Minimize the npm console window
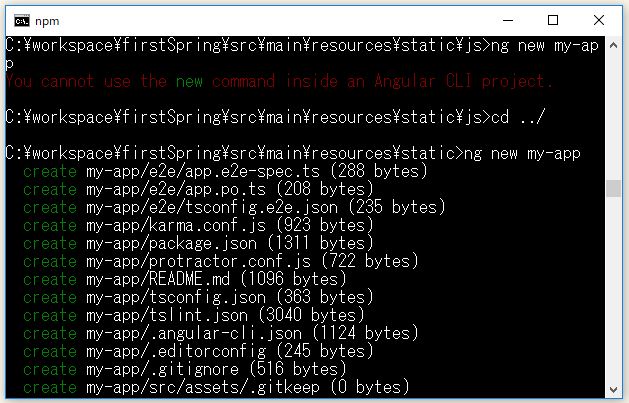629x403 pixels. pyautogui.click(x=508, y=20)
